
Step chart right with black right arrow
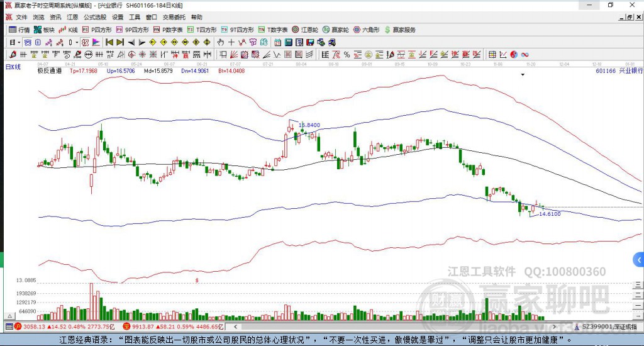coord(142,42)
